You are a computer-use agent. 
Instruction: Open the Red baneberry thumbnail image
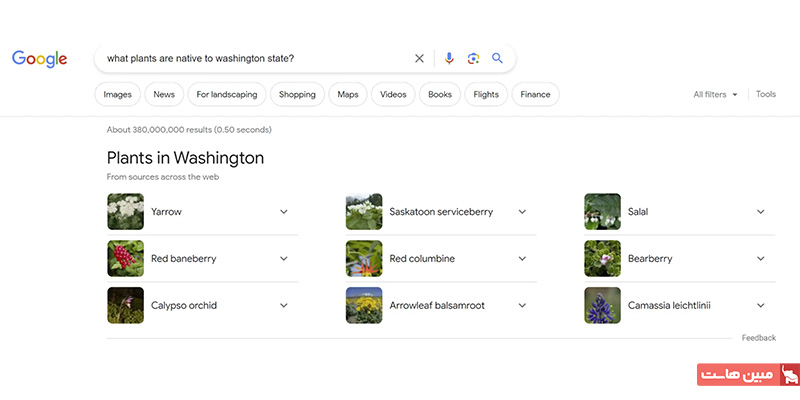(x=126, y=259)
